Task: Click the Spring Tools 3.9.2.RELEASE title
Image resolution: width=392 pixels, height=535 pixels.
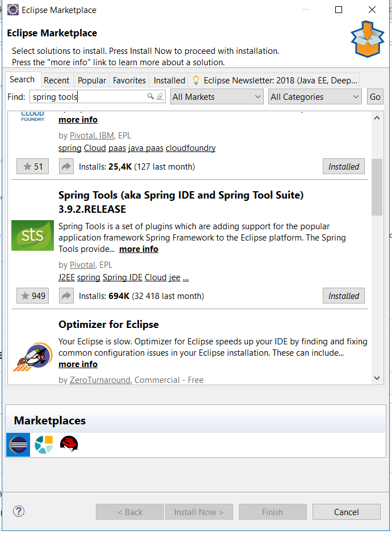Action: [181, 202]
